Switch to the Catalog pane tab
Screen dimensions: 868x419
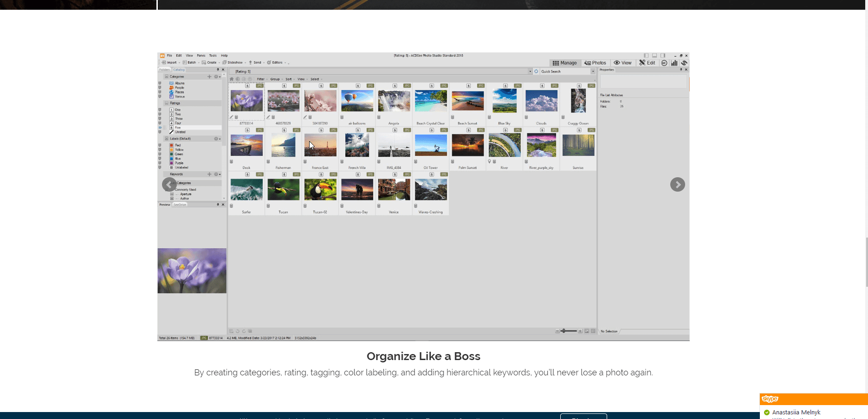(179, 70)
